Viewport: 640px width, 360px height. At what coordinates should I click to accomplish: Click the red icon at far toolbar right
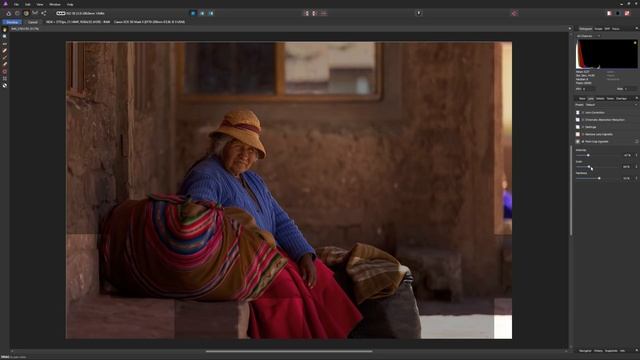point(627,13)
